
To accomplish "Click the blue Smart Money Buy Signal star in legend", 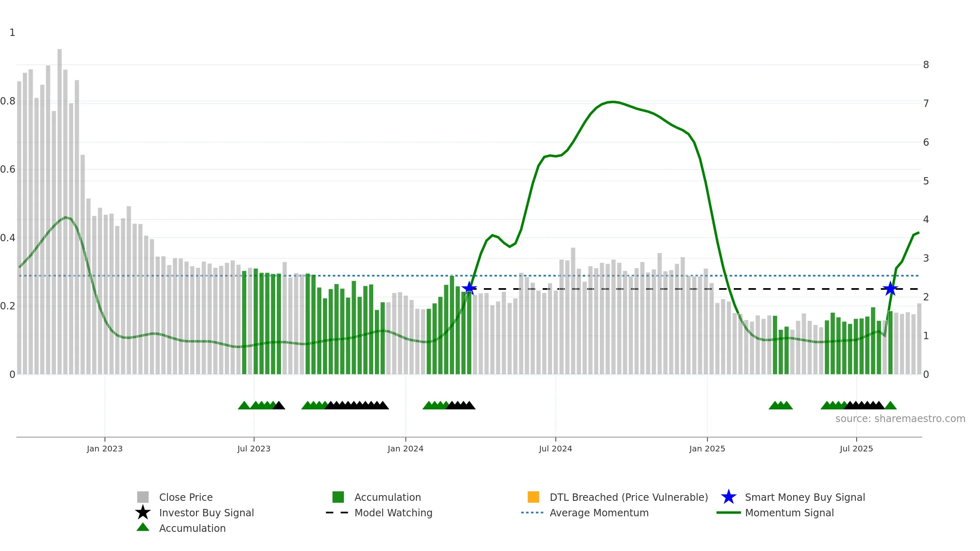I will point(729,497).
